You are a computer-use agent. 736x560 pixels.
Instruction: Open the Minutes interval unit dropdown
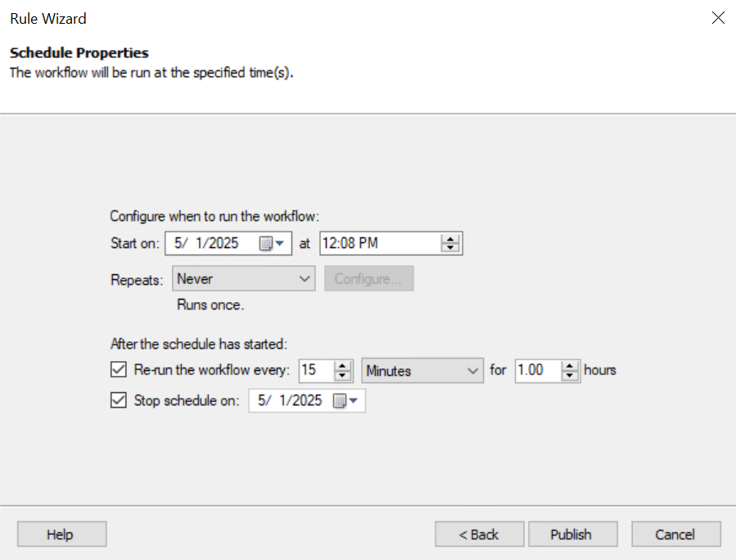coord(422,371)
